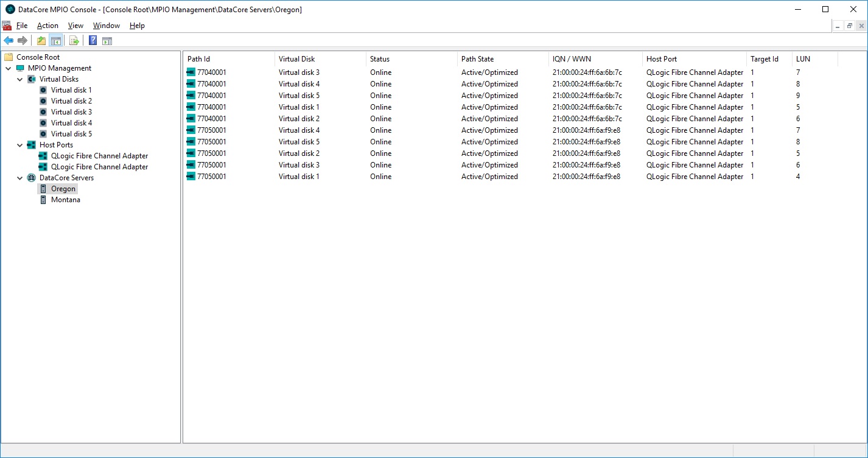Open Help via blue question mark icon

coord(93,41)
